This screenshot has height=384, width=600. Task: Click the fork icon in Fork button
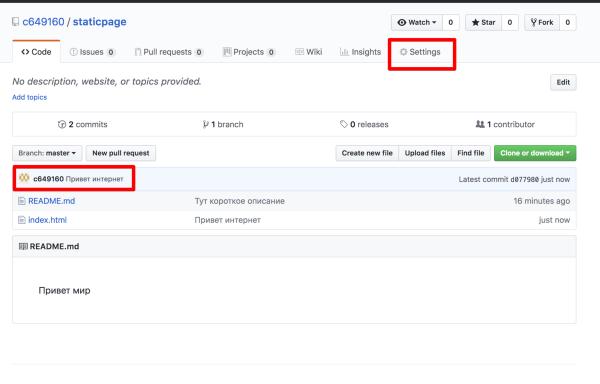point(533,23)
